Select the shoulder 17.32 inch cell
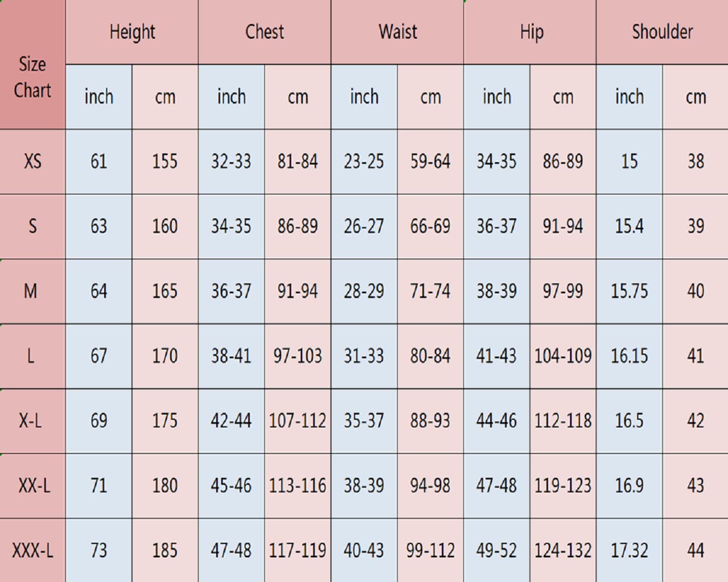This screenshot has width=728, height=582. [629, 551]
